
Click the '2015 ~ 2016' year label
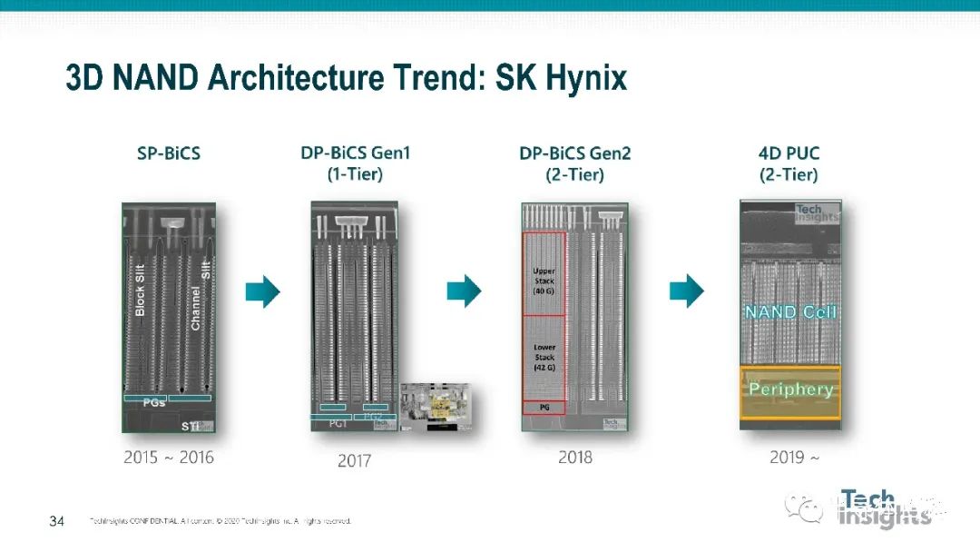click(x=169, y=458)
